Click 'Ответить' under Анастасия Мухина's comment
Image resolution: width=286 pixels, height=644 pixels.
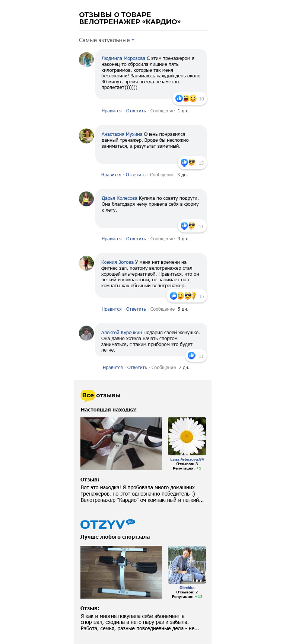pos(136,175)
